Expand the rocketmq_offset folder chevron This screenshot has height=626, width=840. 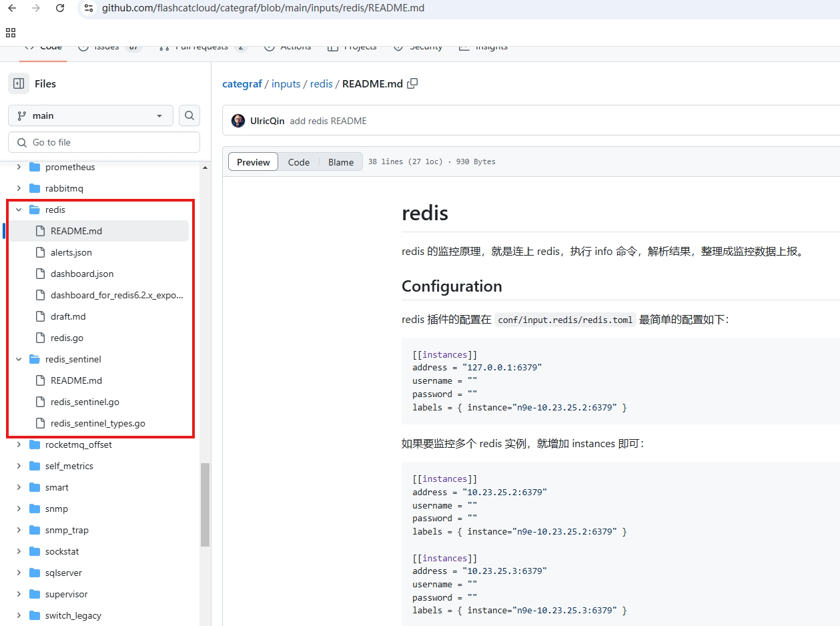pos(19,444)
